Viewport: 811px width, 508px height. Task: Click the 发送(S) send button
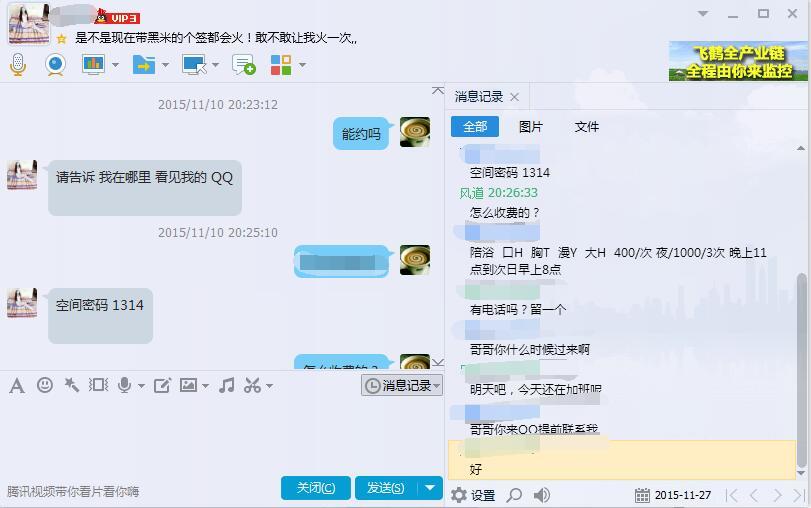(386, 488)
